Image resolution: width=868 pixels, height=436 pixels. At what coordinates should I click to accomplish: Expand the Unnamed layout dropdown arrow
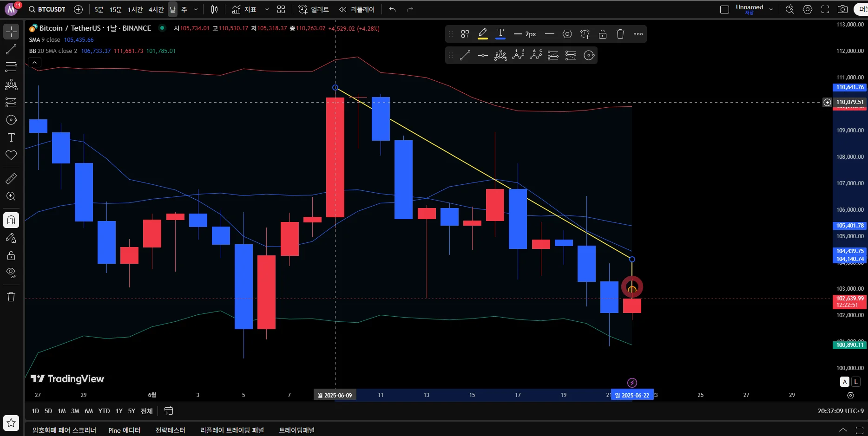[x=771, y=9]
